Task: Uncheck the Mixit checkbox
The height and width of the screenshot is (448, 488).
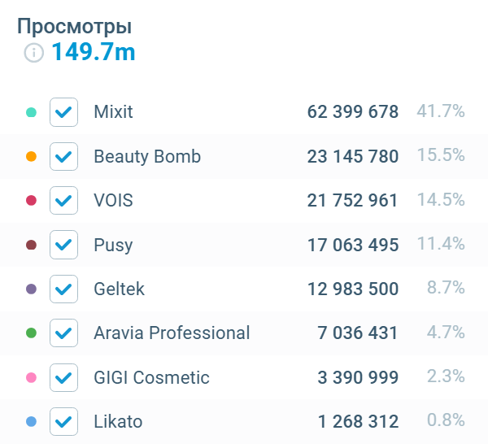Action: pyautogui.click(x=63, y=112)
